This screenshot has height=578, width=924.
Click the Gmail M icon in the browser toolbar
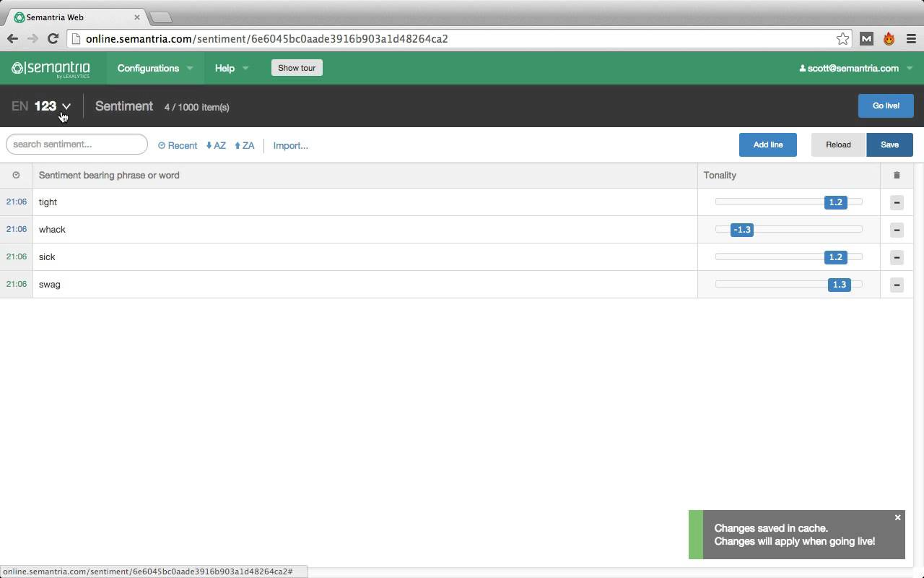point(866,39)
